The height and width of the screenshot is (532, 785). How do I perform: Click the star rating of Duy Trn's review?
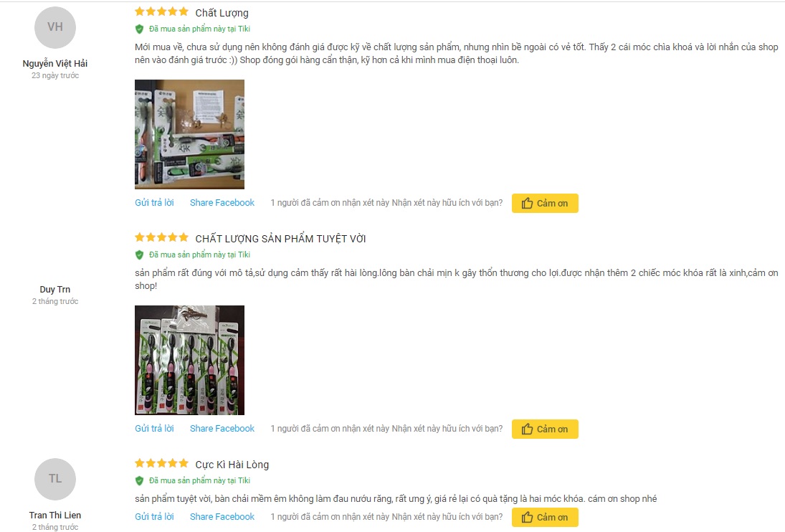[162, 237]
